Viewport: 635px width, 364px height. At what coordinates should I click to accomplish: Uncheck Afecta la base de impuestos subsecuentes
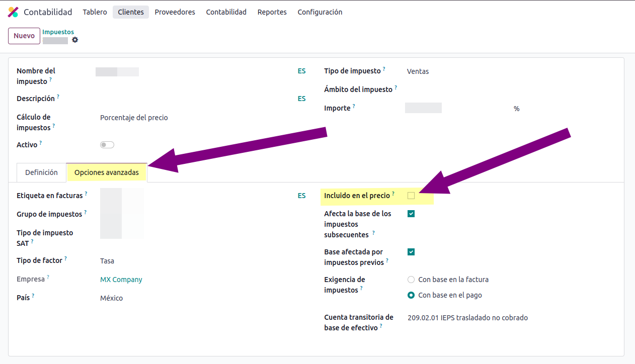[411, 214]
